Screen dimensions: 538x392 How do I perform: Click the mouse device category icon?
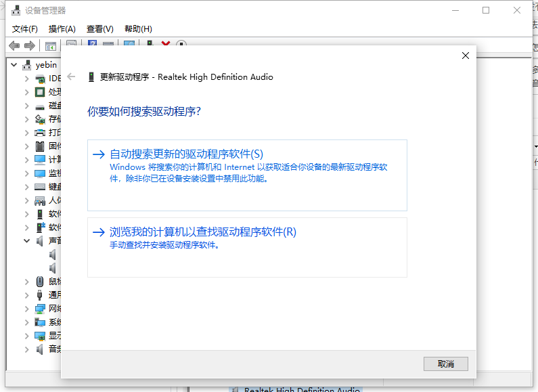coord(41,282)
